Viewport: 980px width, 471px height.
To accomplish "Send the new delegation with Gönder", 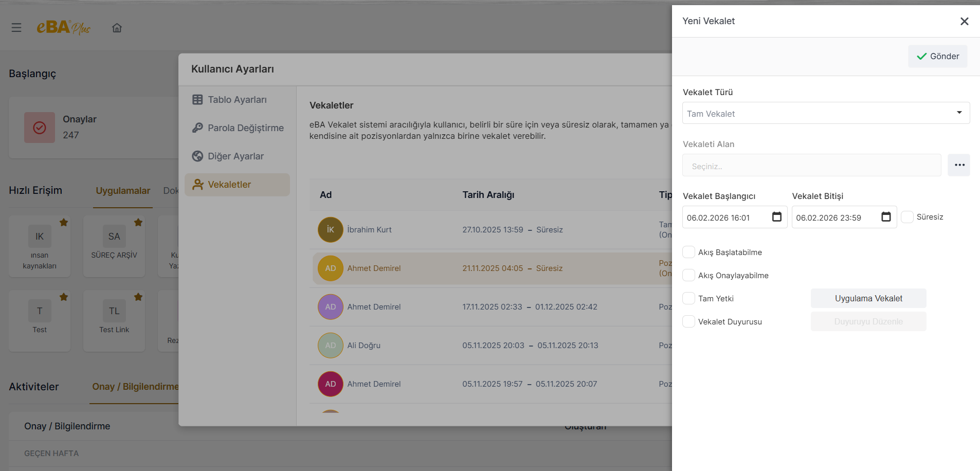I will pos(937,56).
